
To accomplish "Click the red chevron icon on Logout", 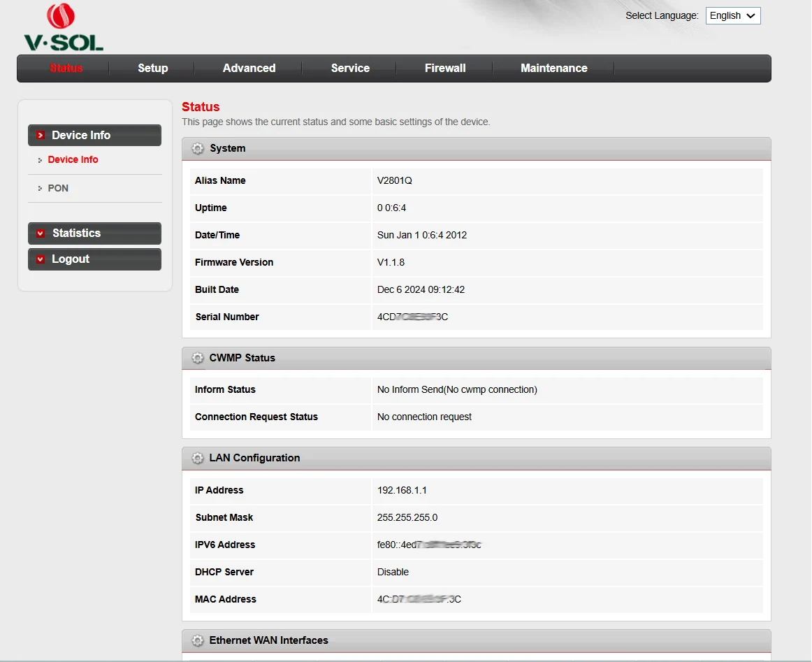I will coord(41,259).
